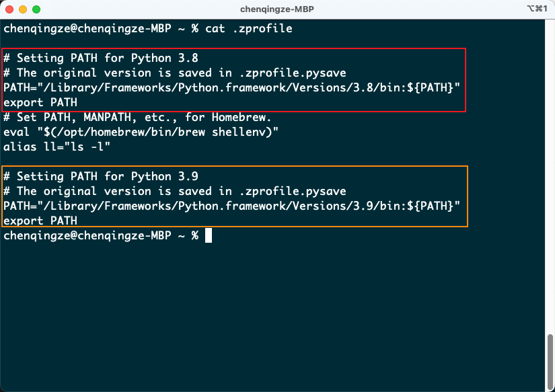Click the yellow minimize window button
The image size is (555, 392).
click(x=23, y=10)
